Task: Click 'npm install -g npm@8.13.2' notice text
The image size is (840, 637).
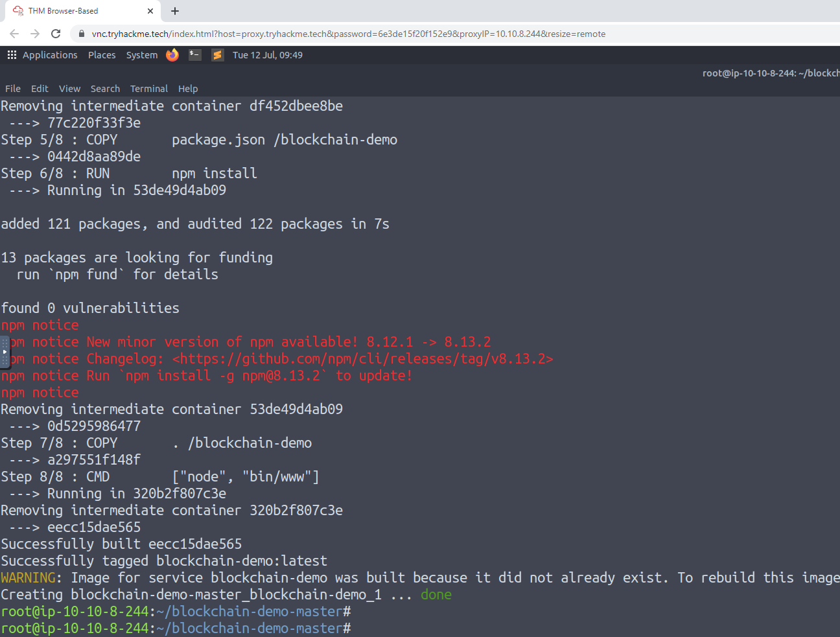Action: click(226, 376)
